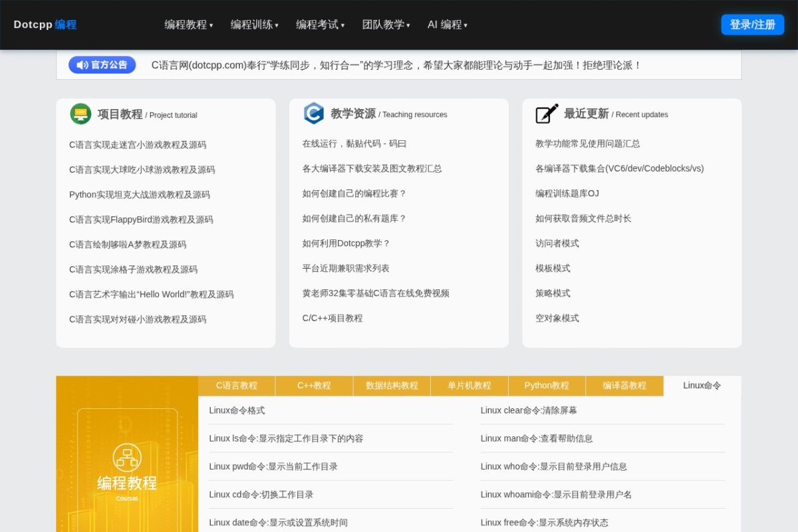Screen dimensions: 798x532
Task: Open 策略模式 link
Action: [553, 293]
